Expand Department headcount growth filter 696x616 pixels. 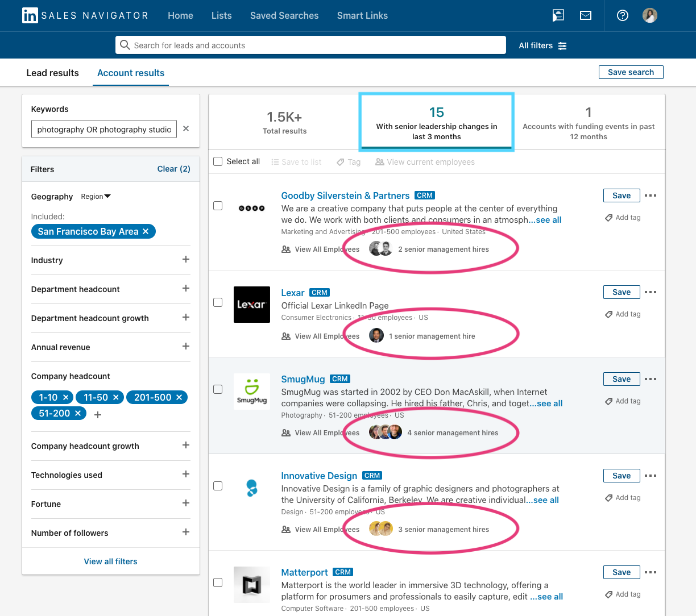point(186,317)
